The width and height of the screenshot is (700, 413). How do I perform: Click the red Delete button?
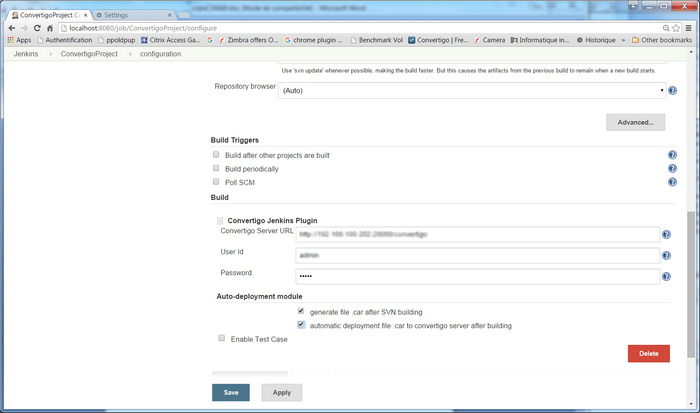[x=649, y=354]
